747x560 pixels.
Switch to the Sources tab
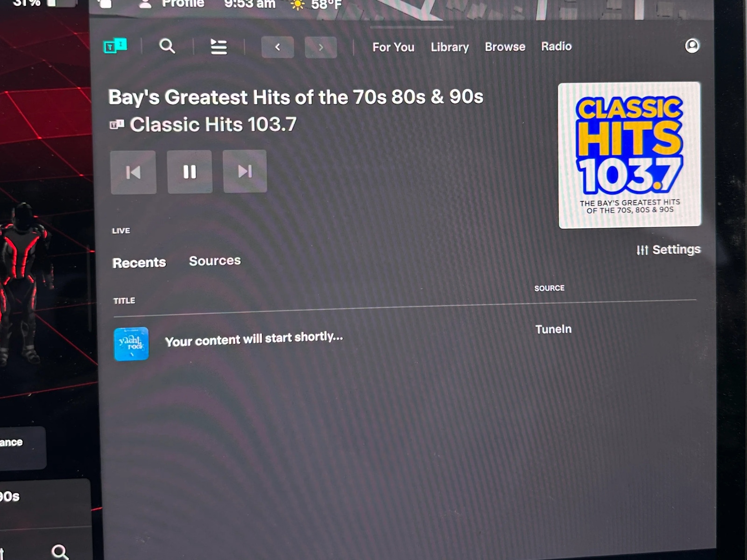(x=215, y=261)
